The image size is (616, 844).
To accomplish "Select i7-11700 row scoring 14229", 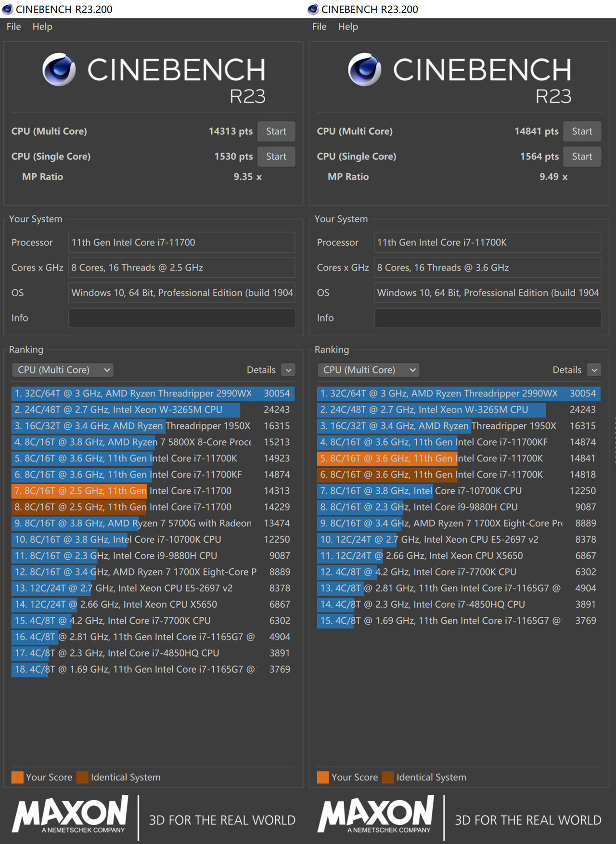I will [153, 507].
